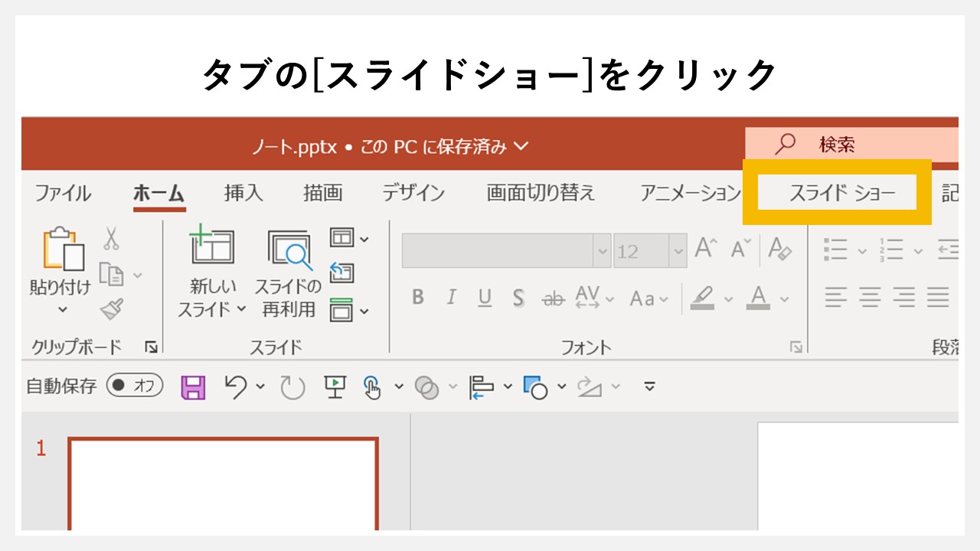The image size is (980, 551).
Task: Select the Bold formatting icon
Action: pos(418,298)
